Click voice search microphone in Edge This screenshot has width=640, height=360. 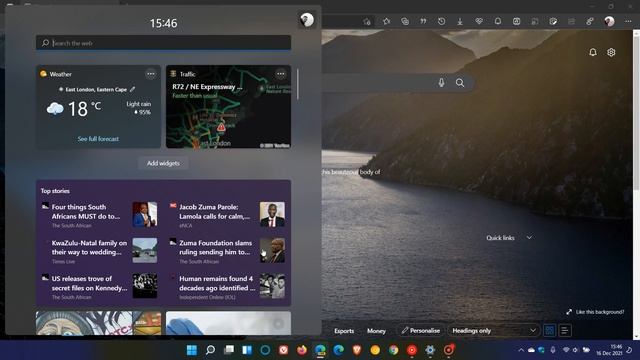tap(441, 82)
